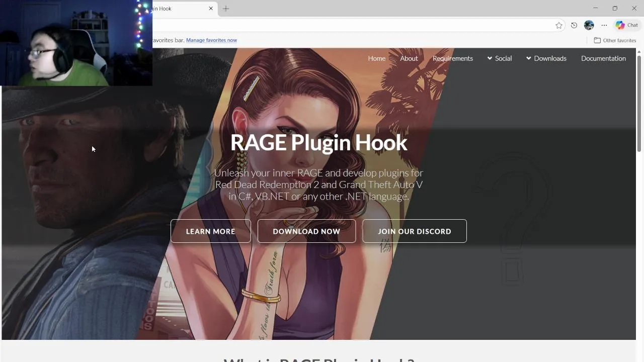Open the browser profile avatar
This screenshot has height=362, width=644.
589,25
